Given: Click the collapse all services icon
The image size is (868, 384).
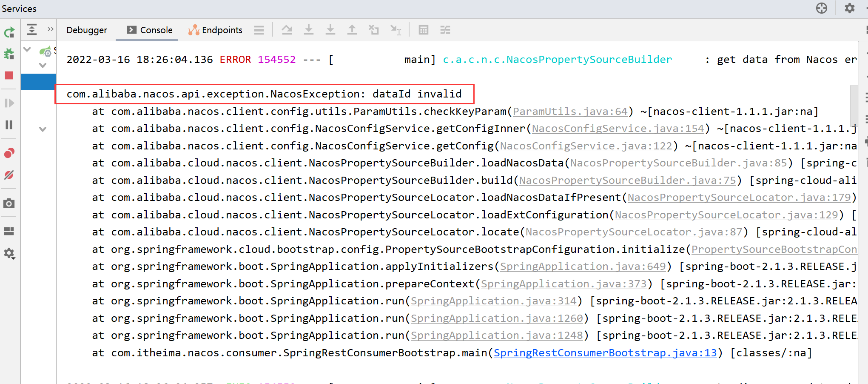Looking at the screenshot, I should (x=32, y=29).
